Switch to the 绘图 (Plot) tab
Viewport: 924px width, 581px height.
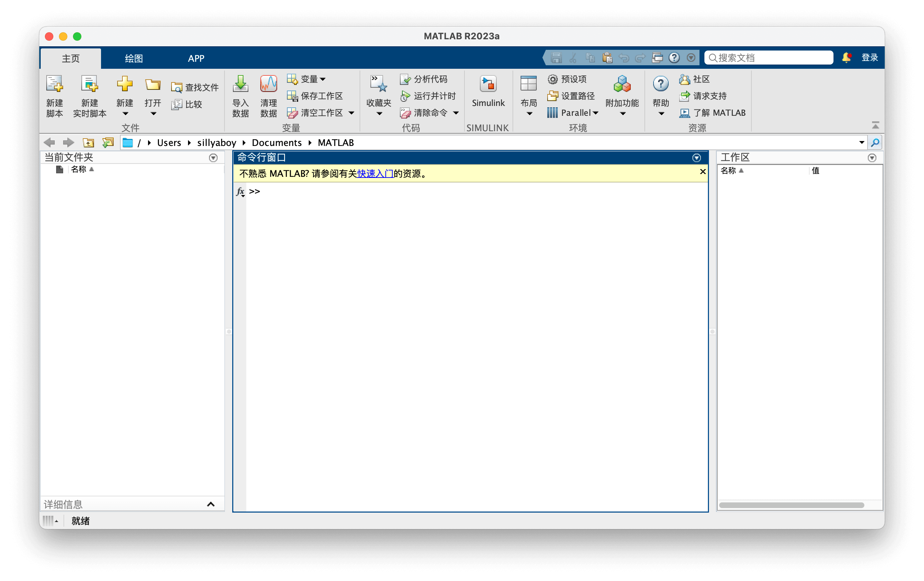[x=134, y=58]
